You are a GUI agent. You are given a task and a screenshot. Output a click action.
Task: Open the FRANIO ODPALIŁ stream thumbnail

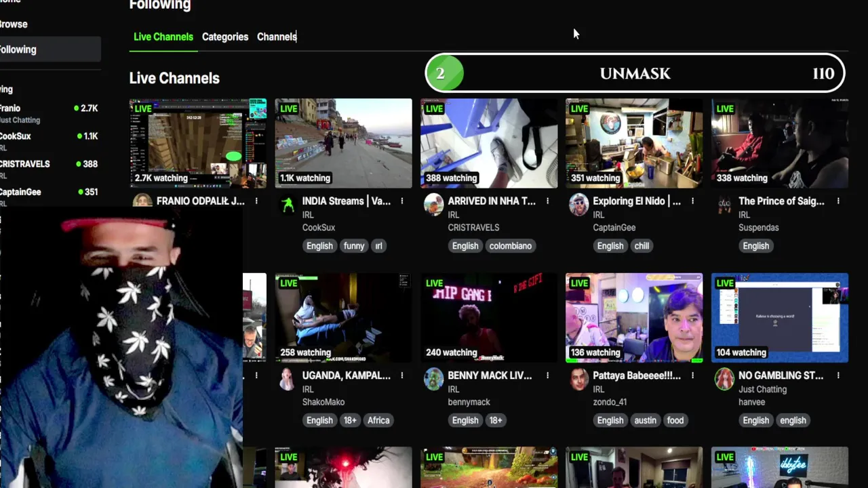tap(198, 143)
